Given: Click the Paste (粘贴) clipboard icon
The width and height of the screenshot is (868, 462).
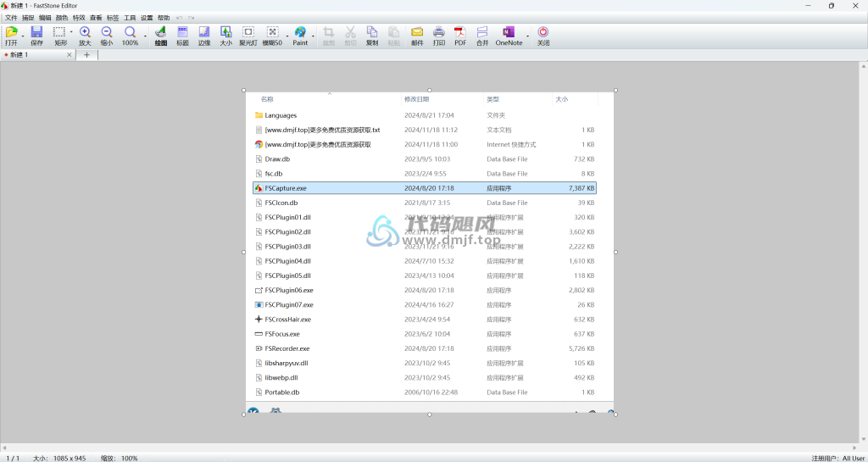Looking at the screenshot, I should pyautogui.click(x=393, y=32).
